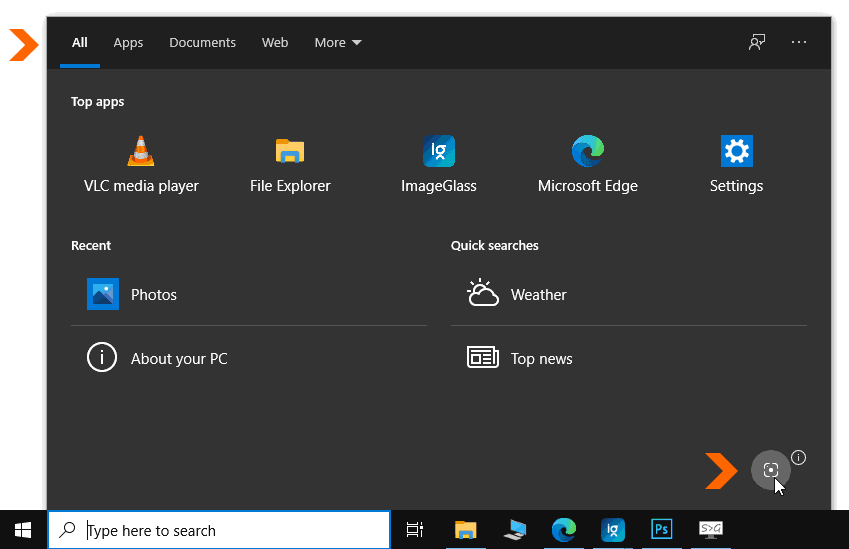Open the S>G app on the taskbar
The image size is (849, 549).
tap(710, 530)
